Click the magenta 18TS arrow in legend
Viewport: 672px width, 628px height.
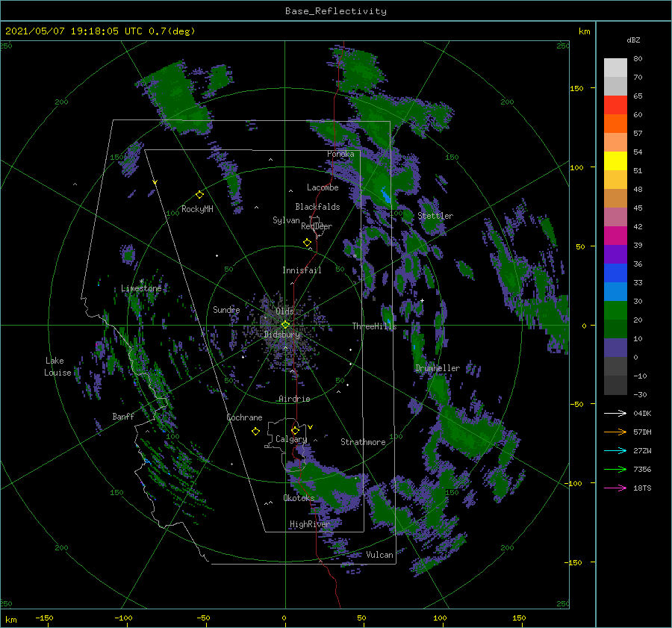pyautogui.click(x=615, y=488)
